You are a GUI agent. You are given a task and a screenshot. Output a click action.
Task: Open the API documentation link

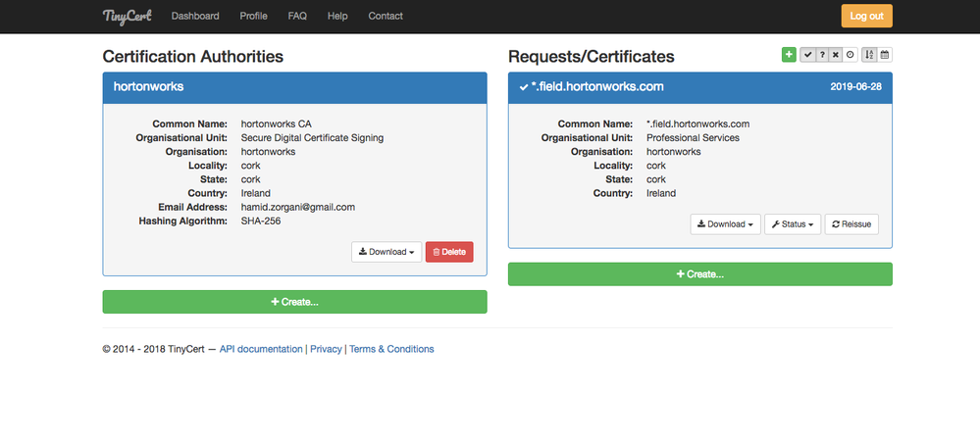click(x=261, y=349)
